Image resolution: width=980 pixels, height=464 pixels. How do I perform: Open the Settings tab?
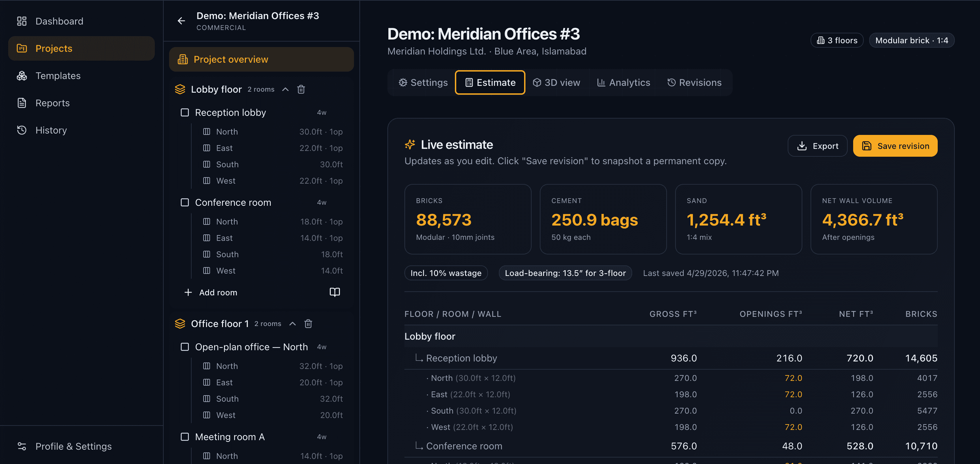[x=423, y=82]
